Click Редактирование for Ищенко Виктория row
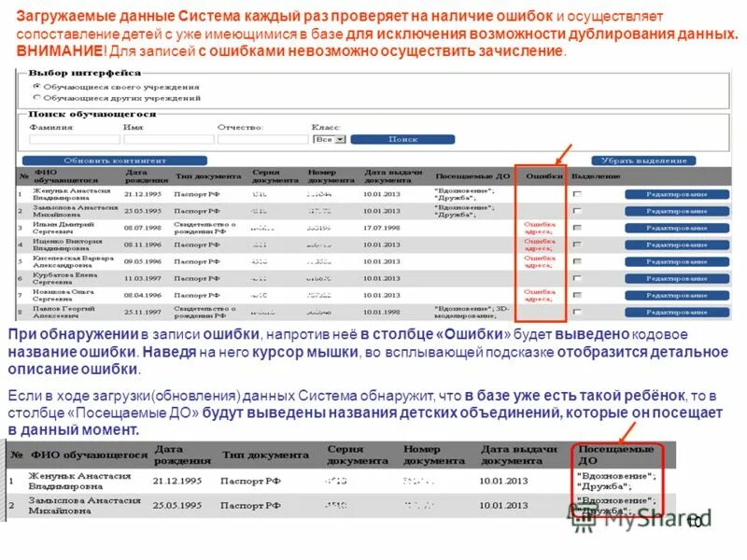Viewport: 747px width, 560px height. click(x=677, y=245)
